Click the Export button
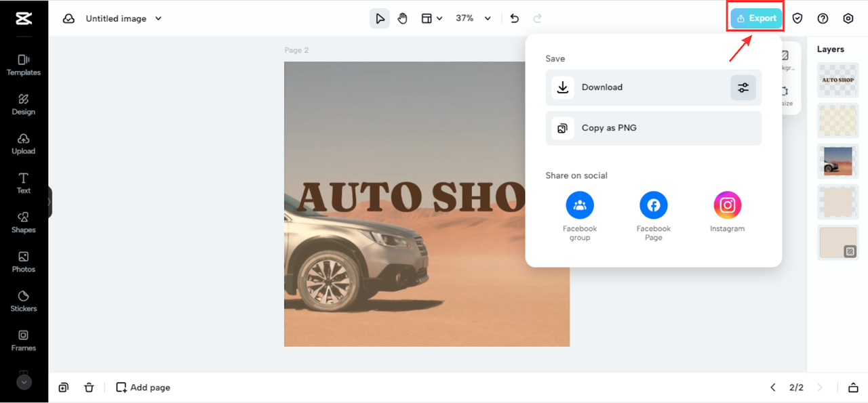Screen dimensions: 868x403 pos(756,18)
